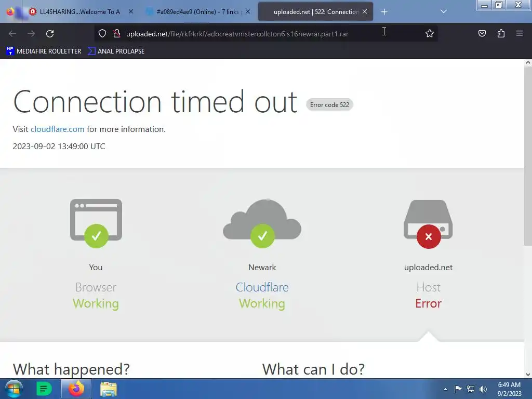Open the MEDIAFIRE ROULETTER bookmark
Viewport: 532px width, 399px height.
44,51
